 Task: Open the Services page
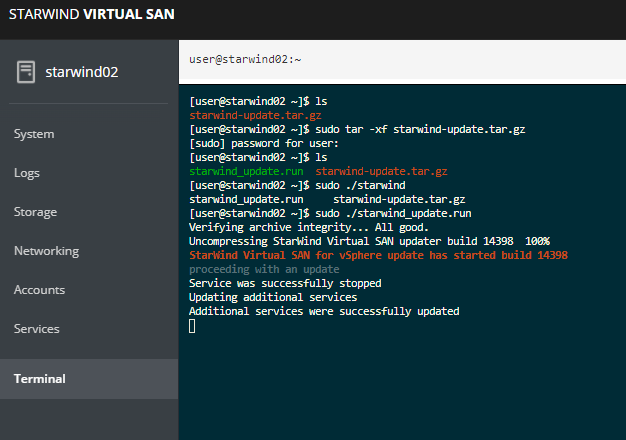click(37, 329)
